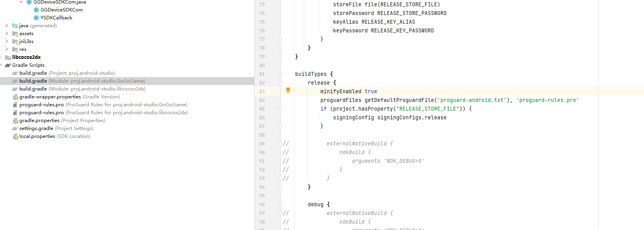Collapse the debug block on line 96
644x230 pixels.
pyautogui.click(x=280, y=204)
